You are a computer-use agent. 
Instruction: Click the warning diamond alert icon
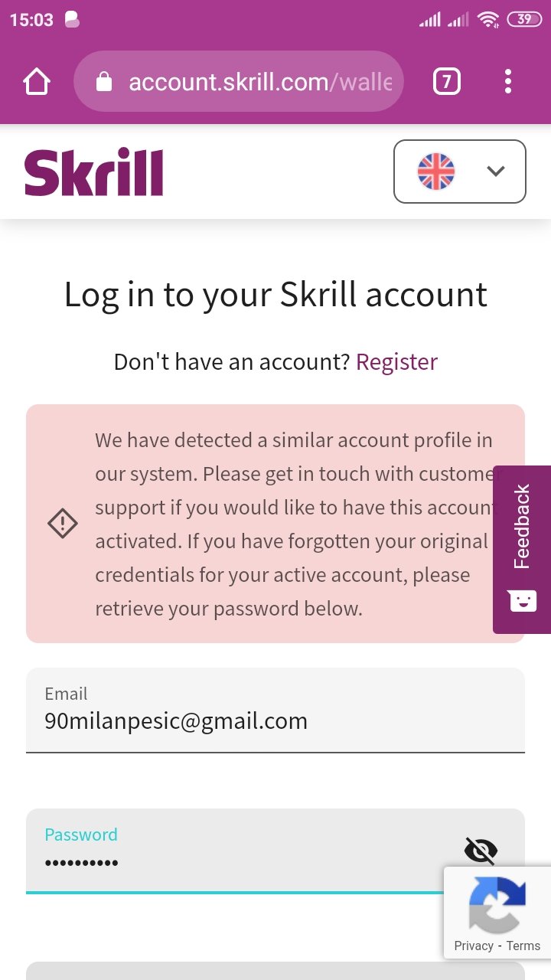63,524
